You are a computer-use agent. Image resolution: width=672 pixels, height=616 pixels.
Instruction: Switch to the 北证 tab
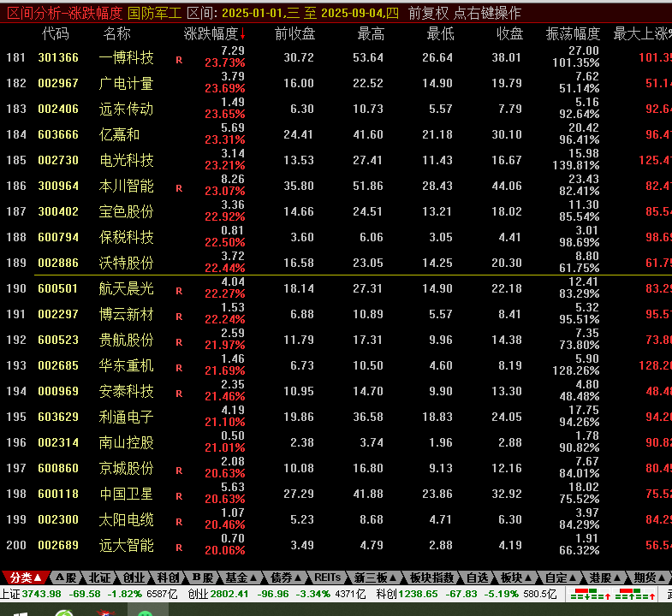coord(100,577)
